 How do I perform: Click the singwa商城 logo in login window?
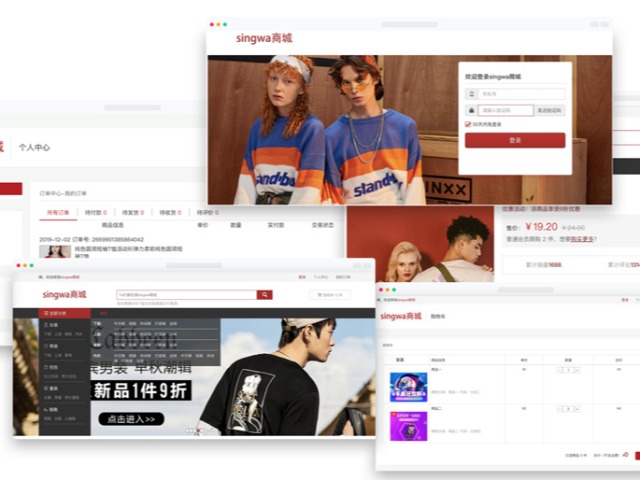(264, 38)
